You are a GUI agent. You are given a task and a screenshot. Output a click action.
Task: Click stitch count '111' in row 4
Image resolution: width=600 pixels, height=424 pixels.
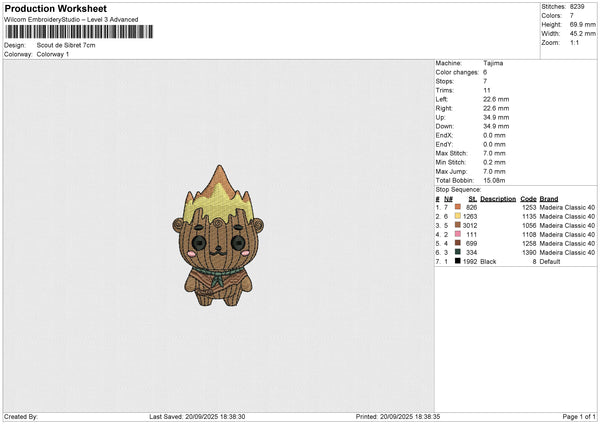[472, 235]
